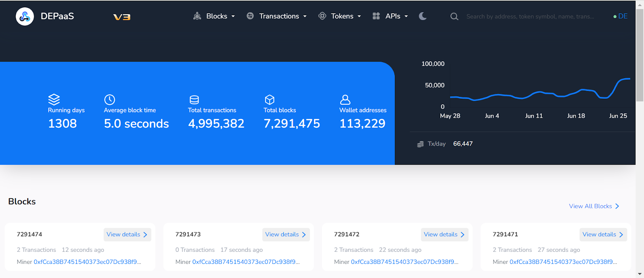The image size is (644, 278).
Task: Click the search by address input field
Action: pos(530,17)
